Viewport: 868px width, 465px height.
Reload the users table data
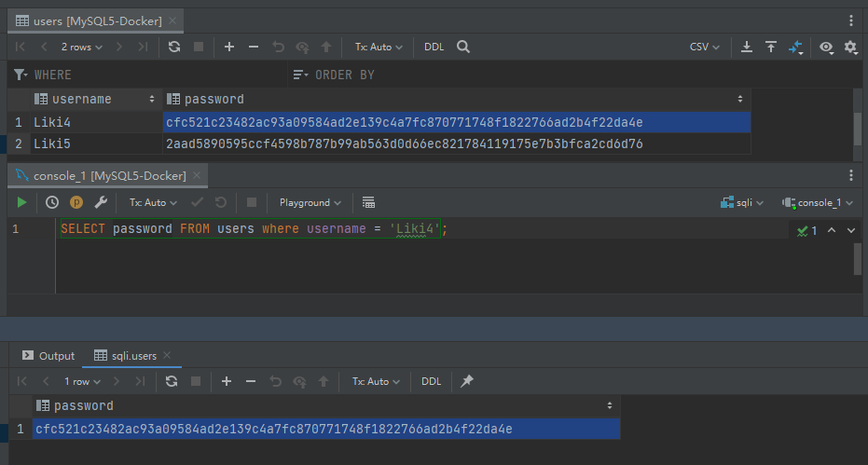pos(173,47)
